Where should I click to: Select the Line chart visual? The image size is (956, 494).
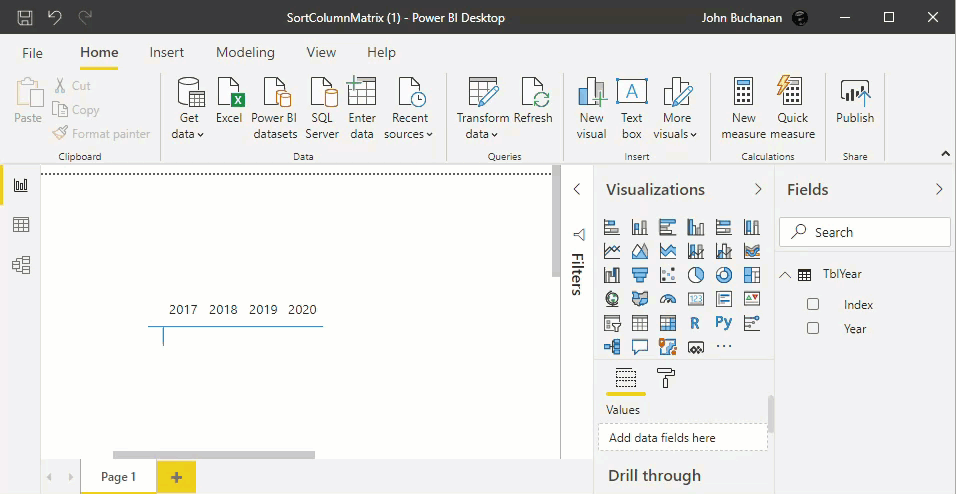pyautogui.click(x=612, y=251)
